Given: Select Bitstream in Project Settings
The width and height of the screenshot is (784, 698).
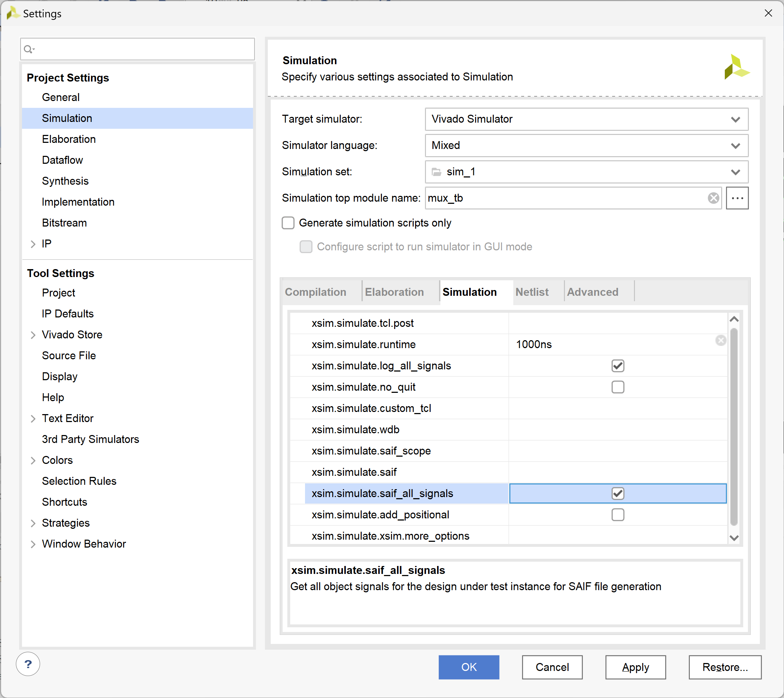Looking at the screenshot, I should pos(138,223).
